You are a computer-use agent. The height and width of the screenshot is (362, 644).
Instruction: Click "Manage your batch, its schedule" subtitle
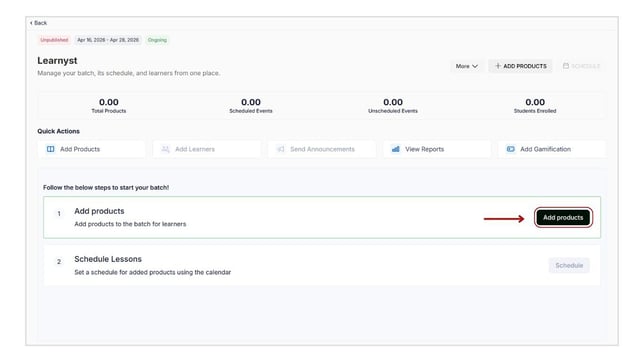(129, 73)
